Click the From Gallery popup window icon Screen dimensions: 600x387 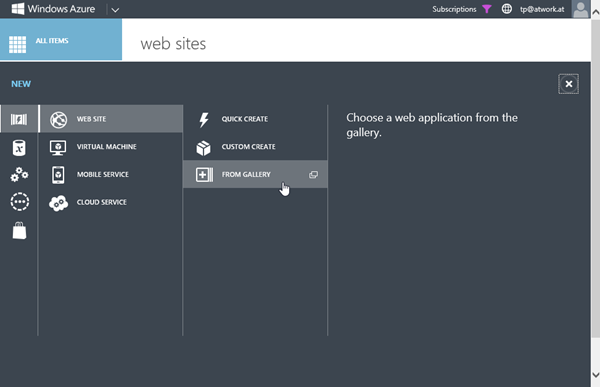coord(313,175)
